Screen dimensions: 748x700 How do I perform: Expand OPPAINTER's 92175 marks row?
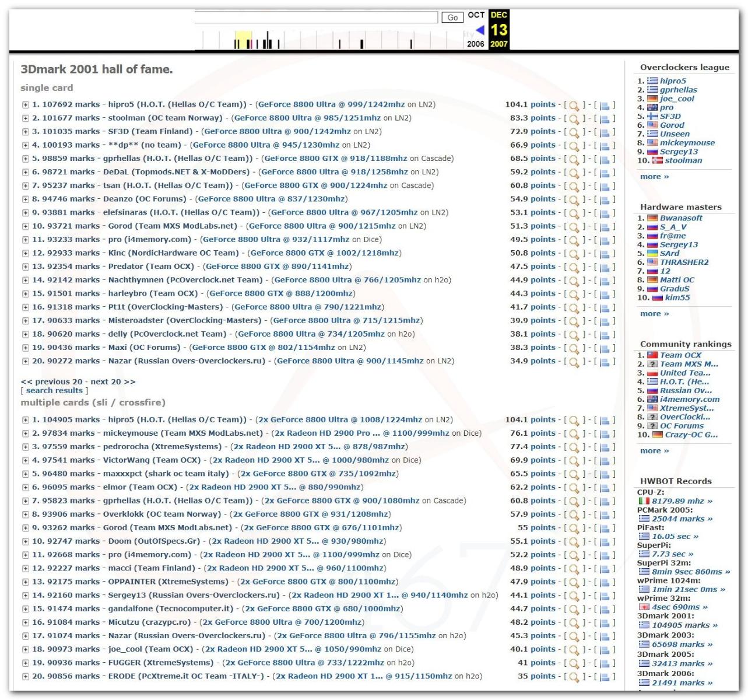26,582
